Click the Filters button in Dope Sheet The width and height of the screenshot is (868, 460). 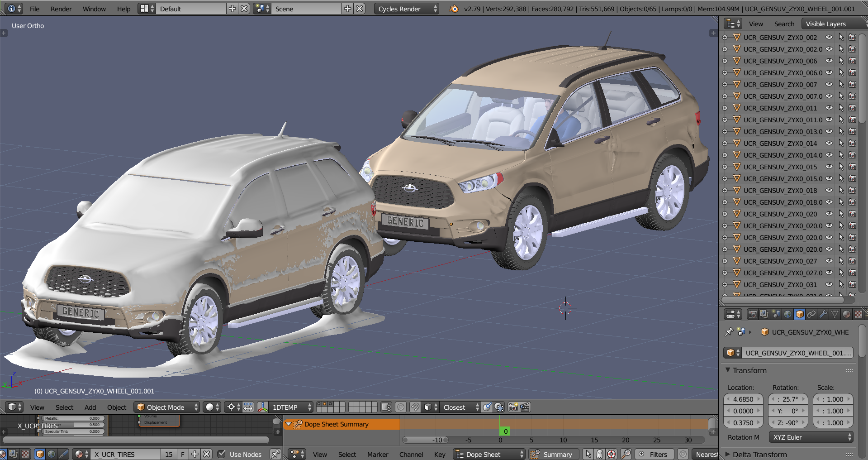(x=654, y=454)
